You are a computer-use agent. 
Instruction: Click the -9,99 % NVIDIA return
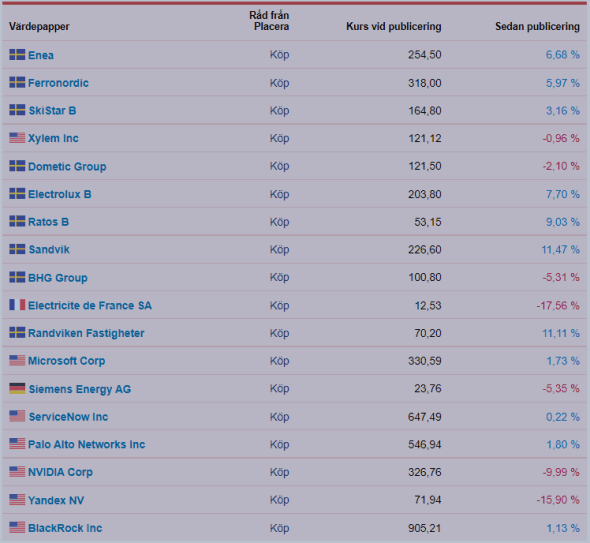tap(561, 472)
